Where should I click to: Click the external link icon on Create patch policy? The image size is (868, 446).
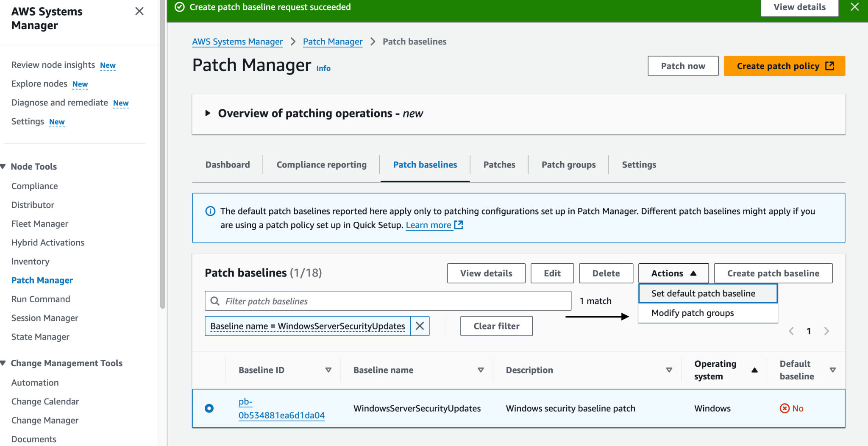[830, 66]
